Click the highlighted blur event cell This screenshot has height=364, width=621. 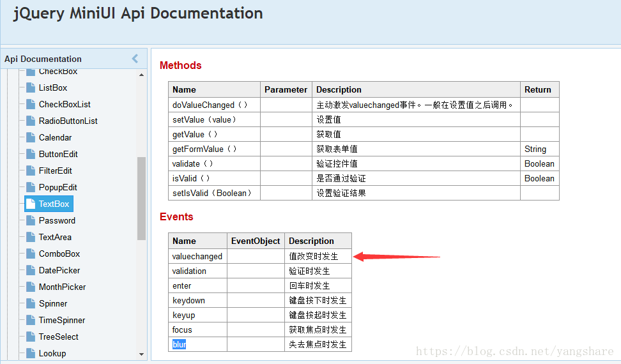197,344
